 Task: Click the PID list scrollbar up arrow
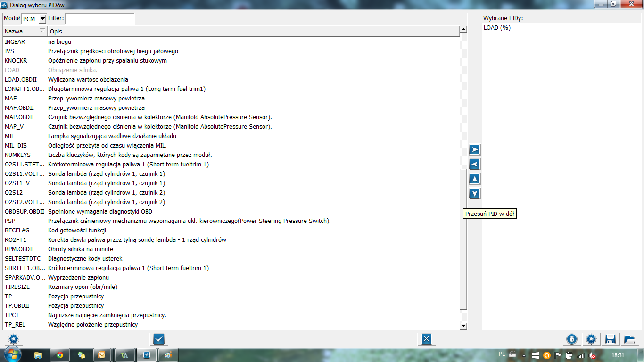pyautogui.click(x=463, y=29)
